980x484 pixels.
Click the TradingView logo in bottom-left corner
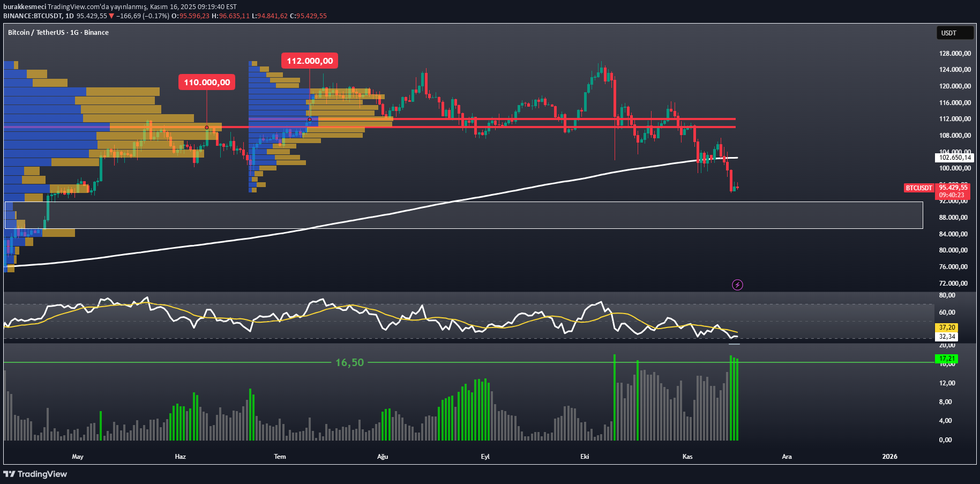(x=35, y=474)
